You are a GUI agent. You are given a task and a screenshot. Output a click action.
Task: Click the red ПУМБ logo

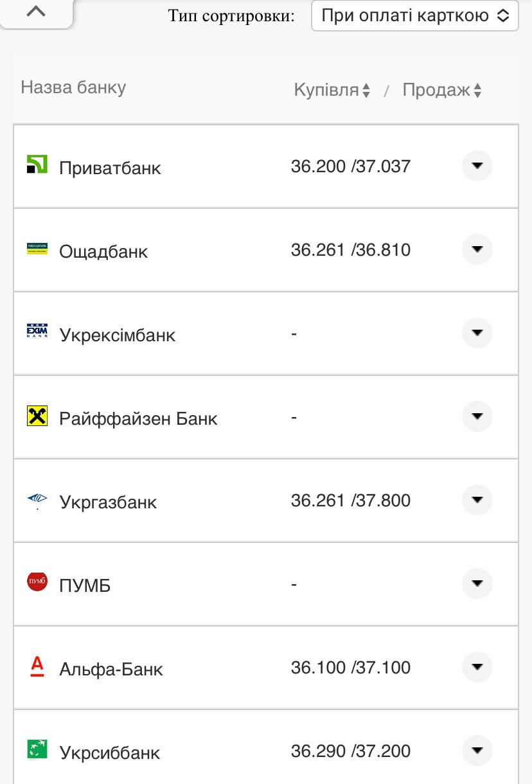[37, 582]
